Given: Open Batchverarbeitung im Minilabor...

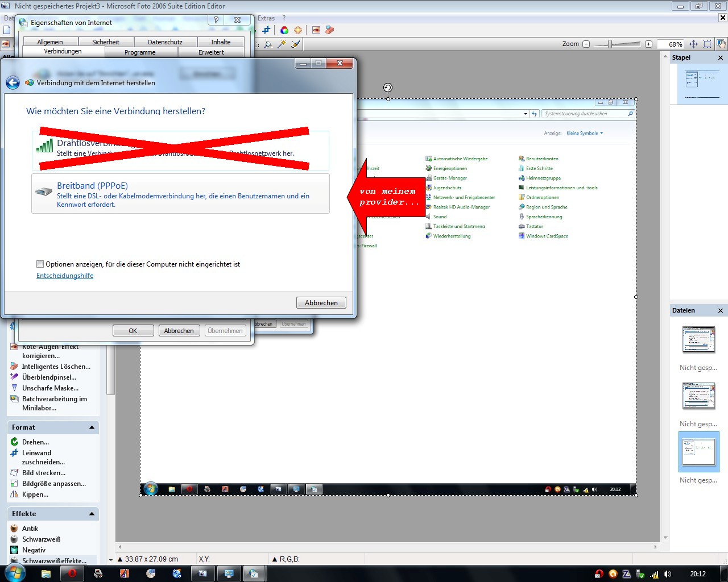Looking at the screenshot, I should (54, 404).
